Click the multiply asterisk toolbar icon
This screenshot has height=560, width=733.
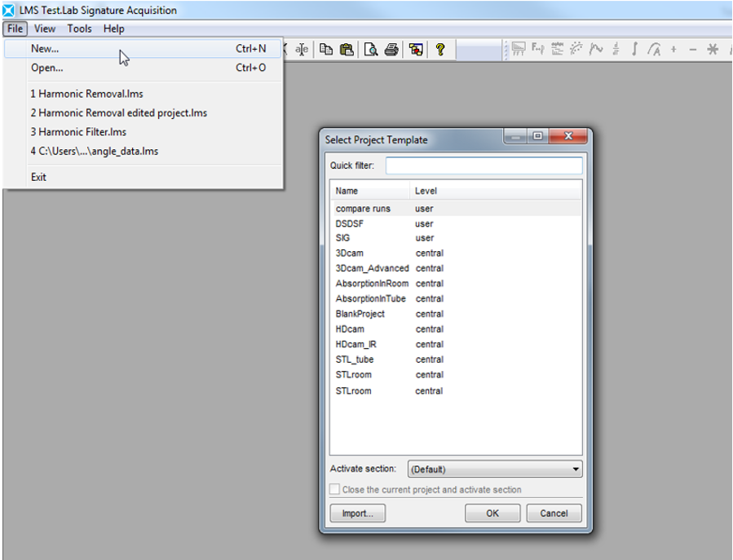tap(713, 49)
